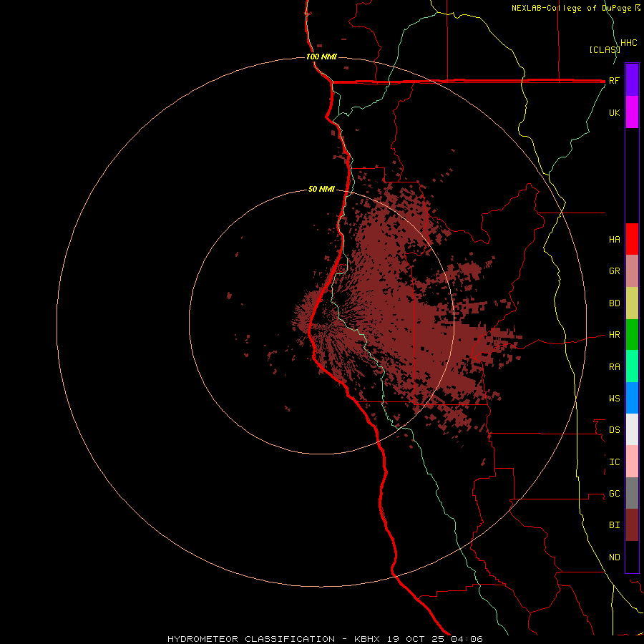
Task: Click the BD legend label
Action: (x=614, y=303)
